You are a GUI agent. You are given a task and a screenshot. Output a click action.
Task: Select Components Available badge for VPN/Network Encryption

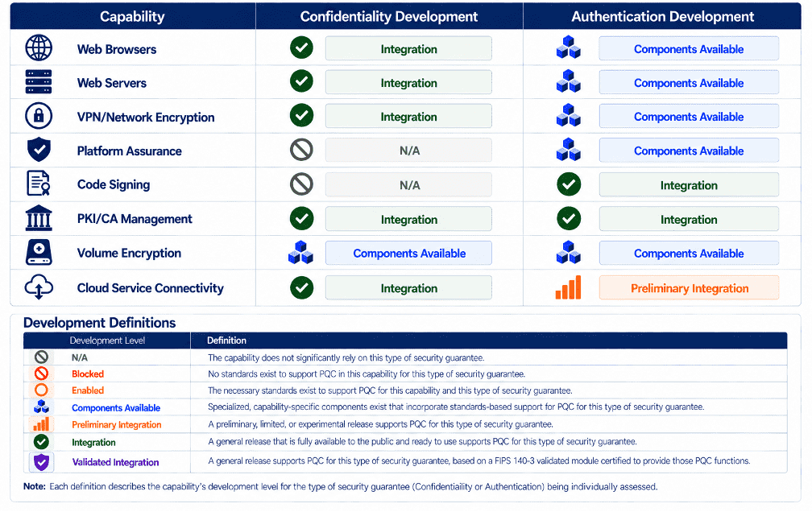tap(689, 117)
